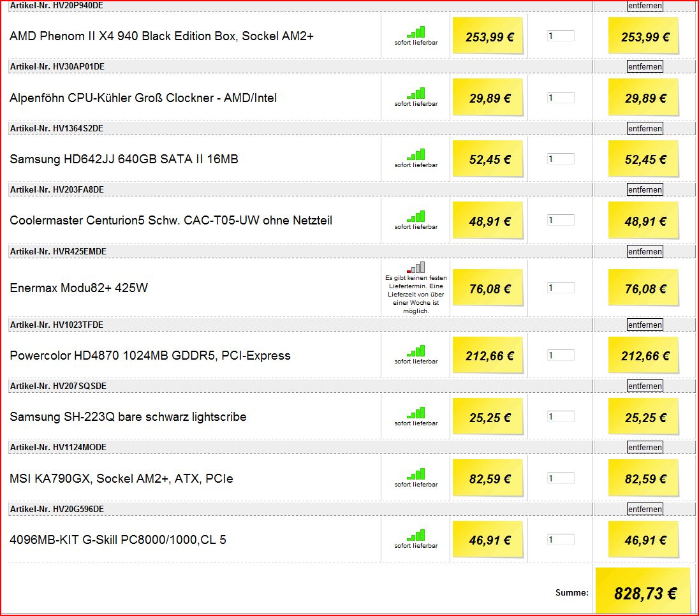Click article number 'Artikel-Nr. HV1023TFDE'
This screenshot has width=699, height=616.
57,325
